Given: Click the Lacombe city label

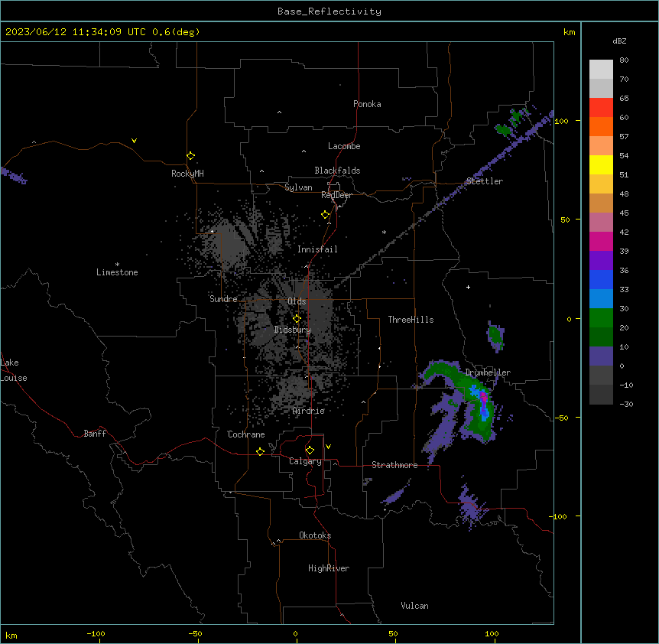Looking at the screenshot, I should pyautogui.click(x=344, y=146).
